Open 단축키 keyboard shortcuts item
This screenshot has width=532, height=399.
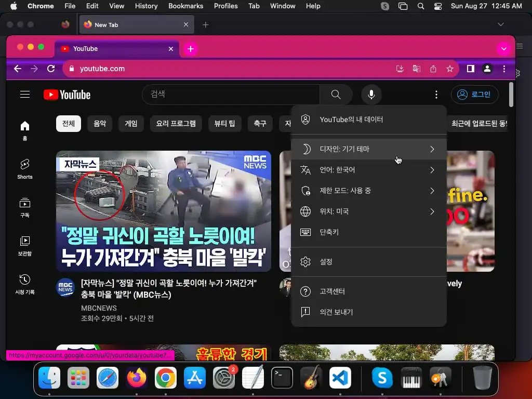click(x=369, y=232)
